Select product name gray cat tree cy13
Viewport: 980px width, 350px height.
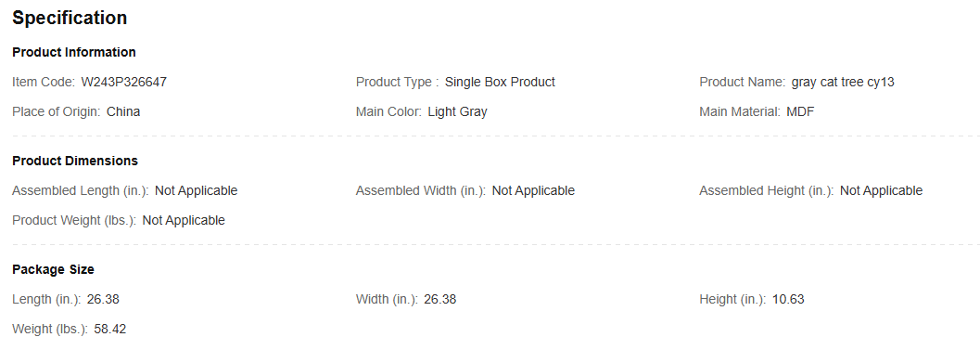click(843, 82)
